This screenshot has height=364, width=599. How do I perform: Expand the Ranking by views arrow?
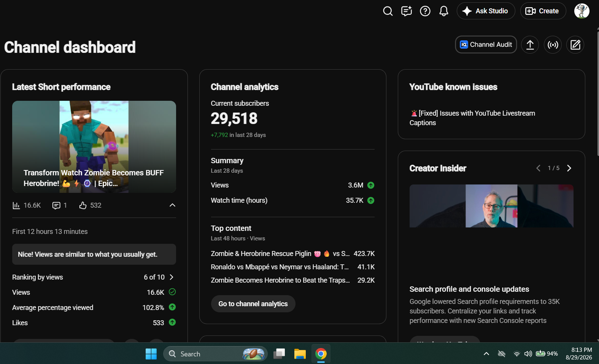pos(172,277)
